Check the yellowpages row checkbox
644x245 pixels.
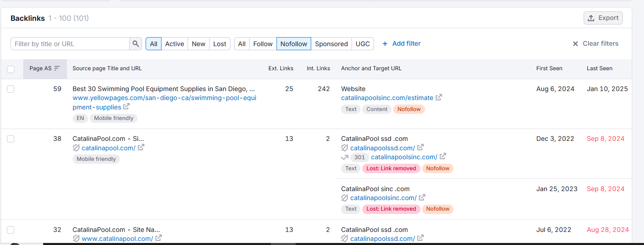11,89
